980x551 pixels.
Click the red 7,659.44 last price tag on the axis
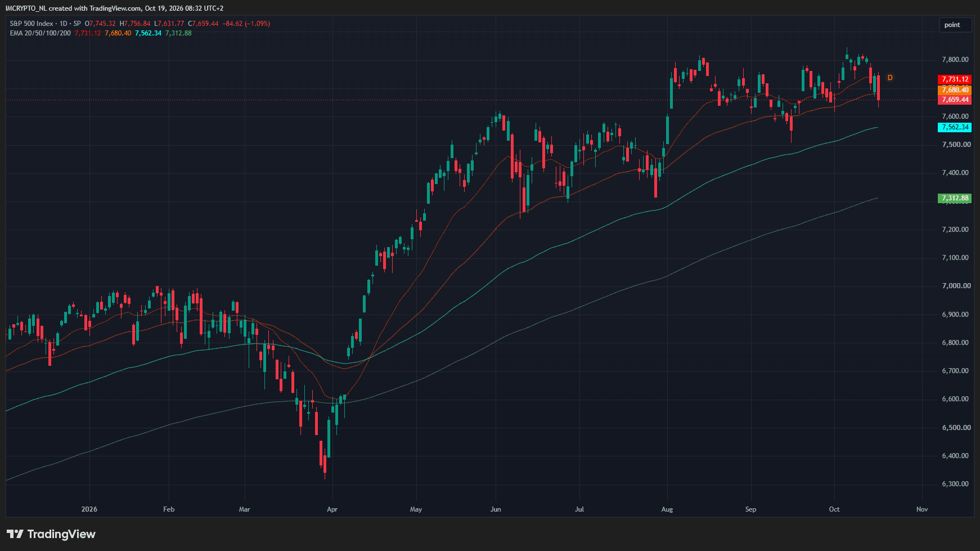tap(955, 100)
